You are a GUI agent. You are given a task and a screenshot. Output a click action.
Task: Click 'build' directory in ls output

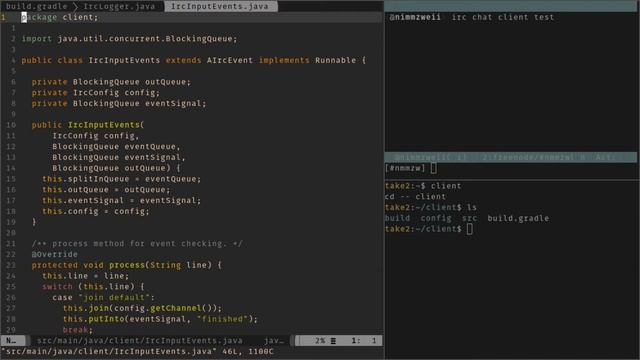pyautogui.click(x=397, y=218)
